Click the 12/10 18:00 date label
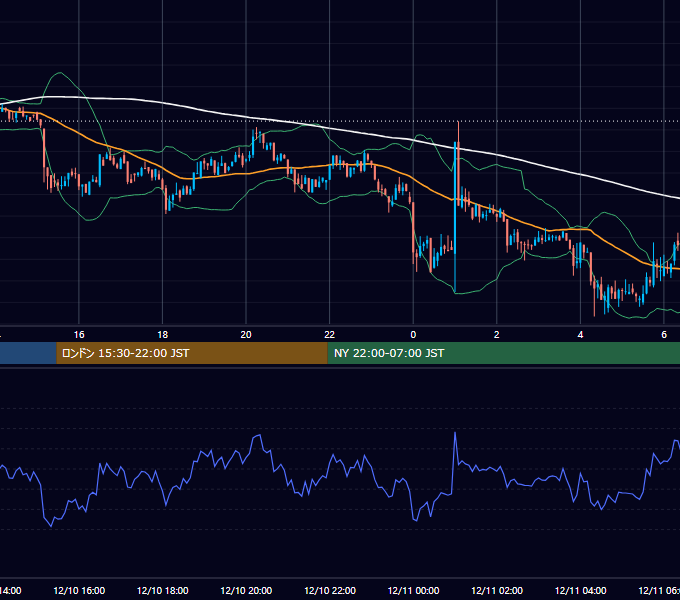 (x=163, y=590)
